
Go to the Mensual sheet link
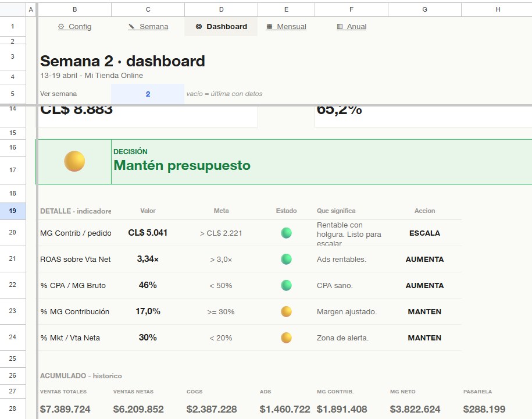point(287,27)
